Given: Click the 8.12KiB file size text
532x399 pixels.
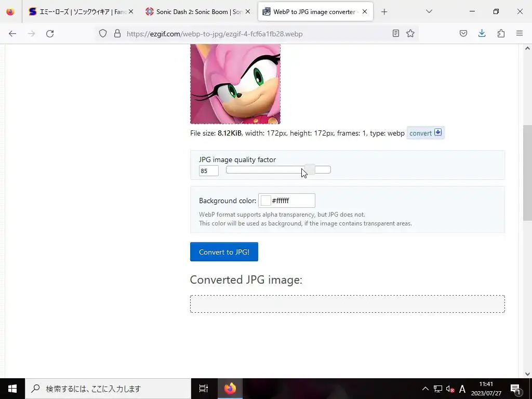Looking at the screenshot, I should (x=229, y=133).
